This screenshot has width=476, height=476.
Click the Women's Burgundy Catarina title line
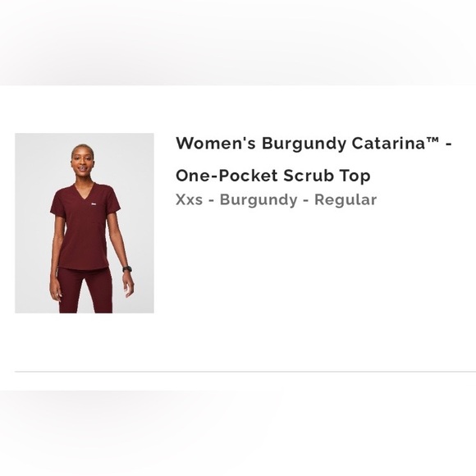314,143
